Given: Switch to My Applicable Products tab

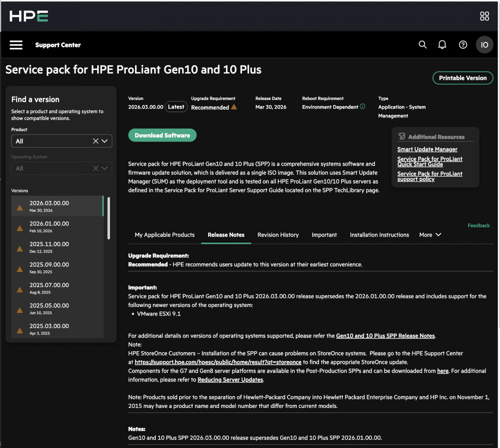Looking at the screenshot, I should click(165, 235).
